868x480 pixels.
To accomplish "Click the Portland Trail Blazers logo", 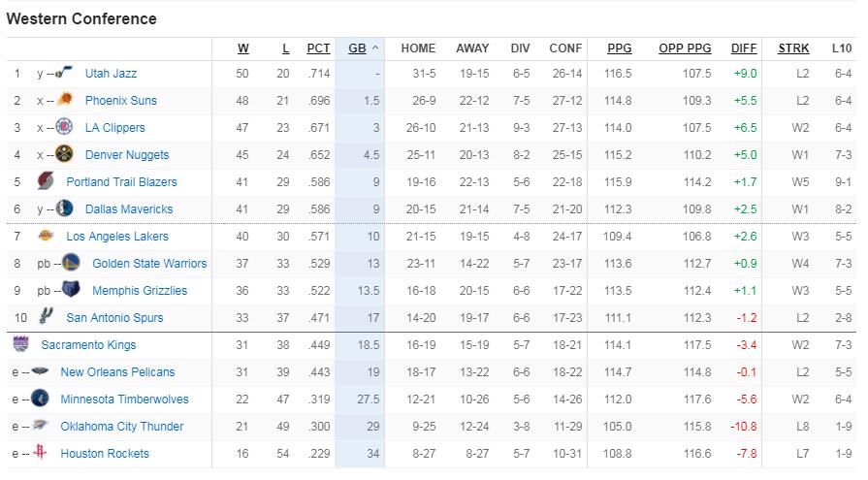I will pos(46,181).
